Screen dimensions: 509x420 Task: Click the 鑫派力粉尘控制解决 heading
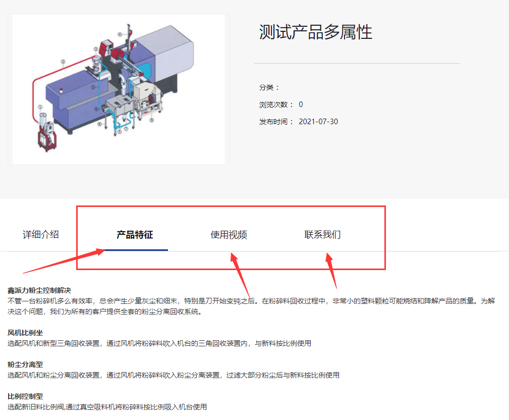pyautogui.click(x=39, y=290)
